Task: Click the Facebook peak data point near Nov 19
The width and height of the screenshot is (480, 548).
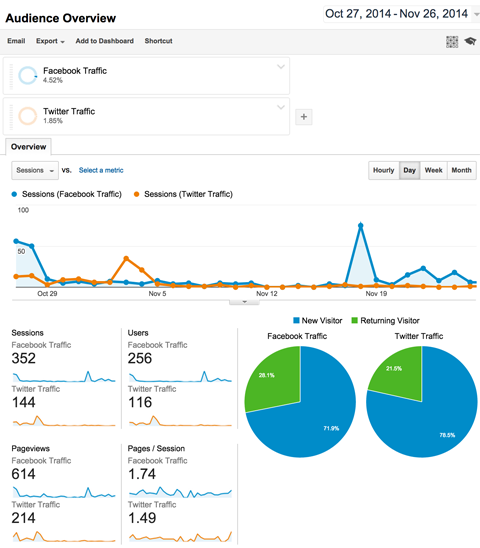Action: pyautogui.click(x=361, y=226)
